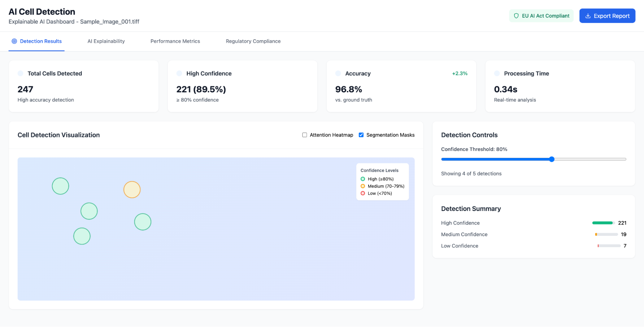The image size is (644, 327).
Task: Click the Sample_Image_001.tiff subtitle
Action: [110, 22]
